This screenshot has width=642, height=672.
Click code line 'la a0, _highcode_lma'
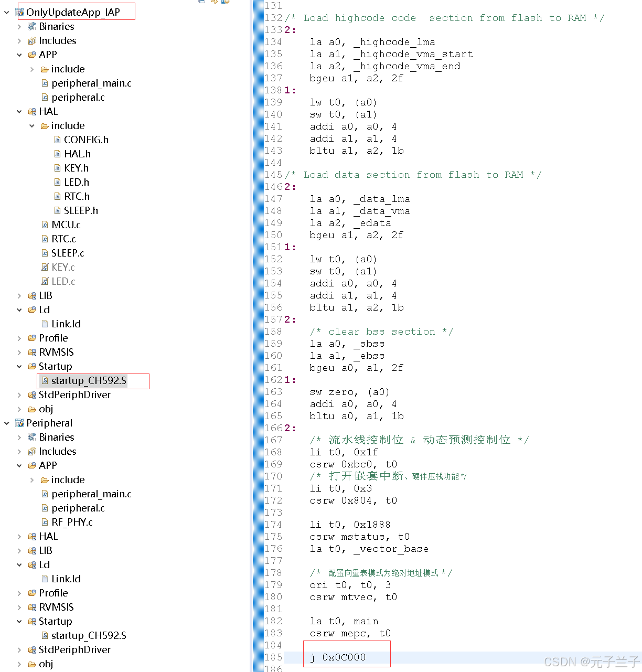click(372, 42)
